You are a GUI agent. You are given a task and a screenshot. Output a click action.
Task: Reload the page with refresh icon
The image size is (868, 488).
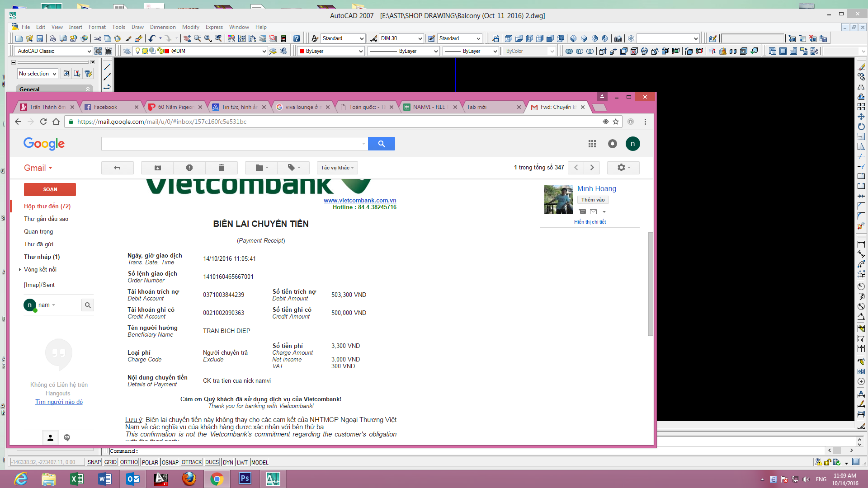[x=43, y=122]
